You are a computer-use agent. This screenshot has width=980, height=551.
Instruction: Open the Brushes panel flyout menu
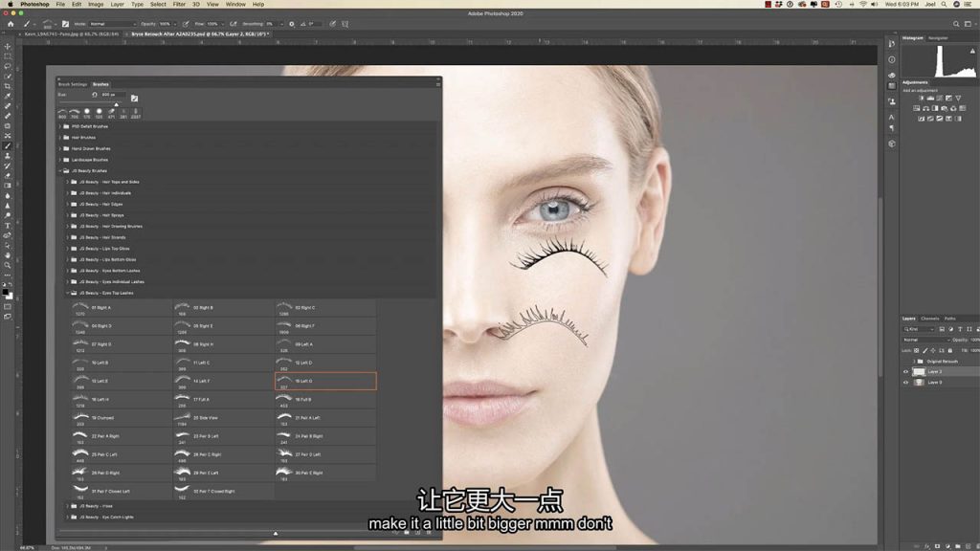tap(438, 84)
